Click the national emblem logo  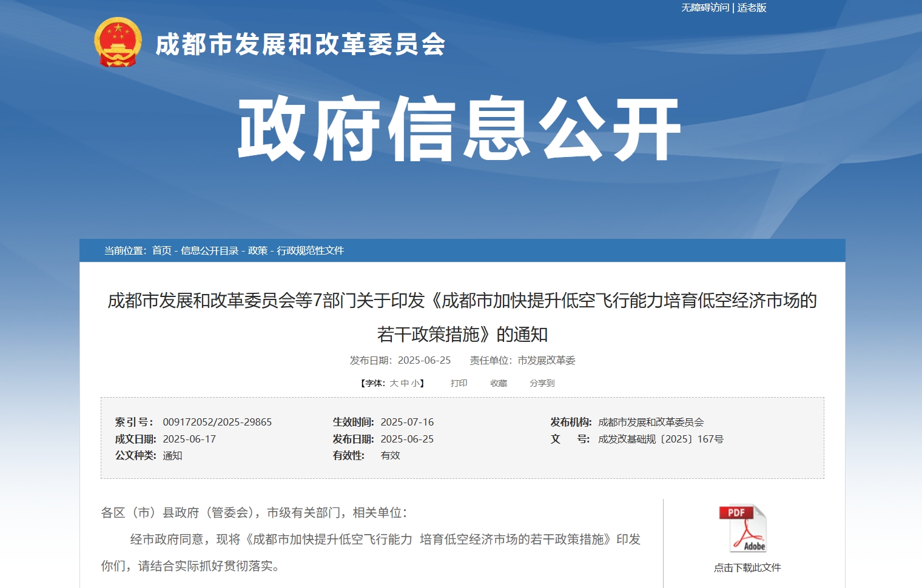[118, 42]
